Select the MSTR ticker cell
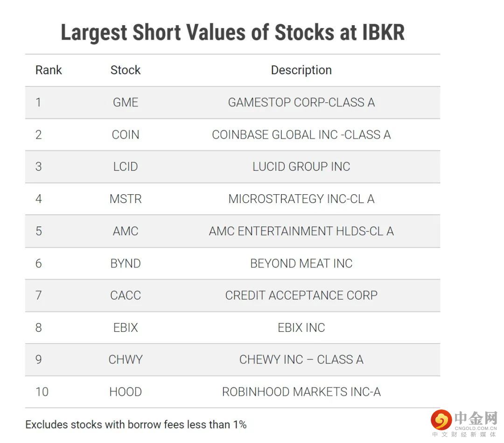Screen dimensions: 504x443 [x=125, y=199]
